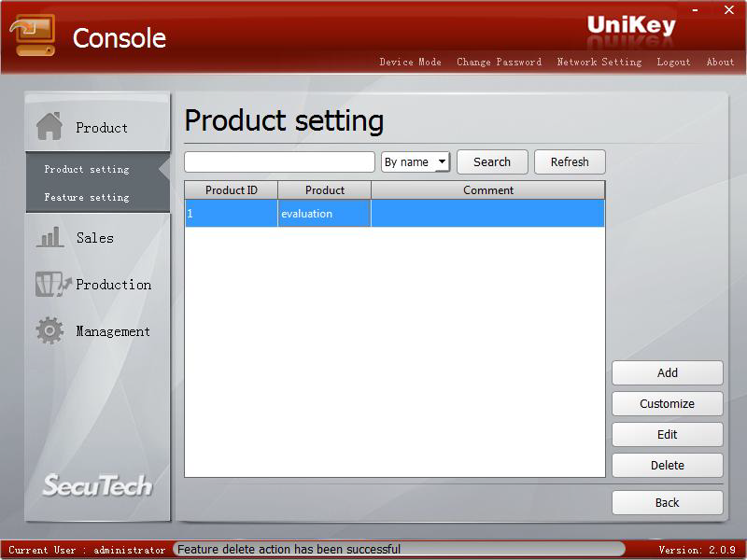Screen dimensions: 747x560
Task: Open the Management section label
Action: click(113, 331)
